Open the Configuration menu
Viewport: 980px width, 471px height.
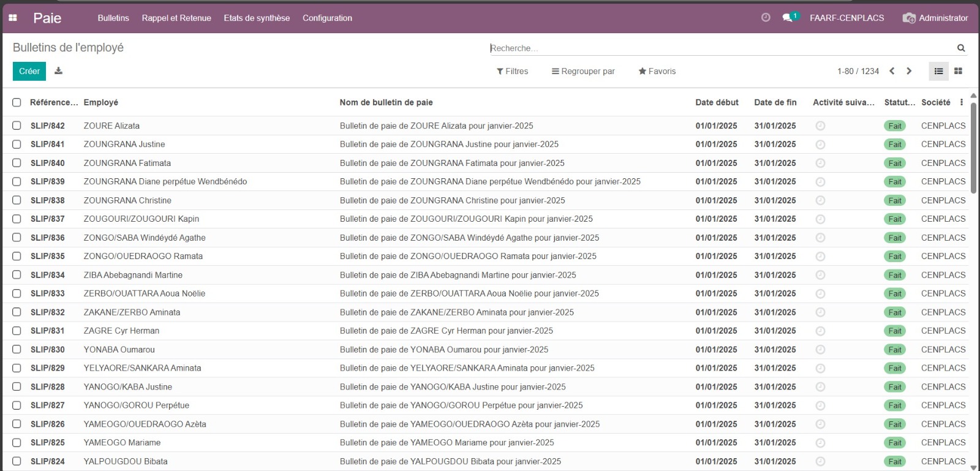[x=327, y=18]
